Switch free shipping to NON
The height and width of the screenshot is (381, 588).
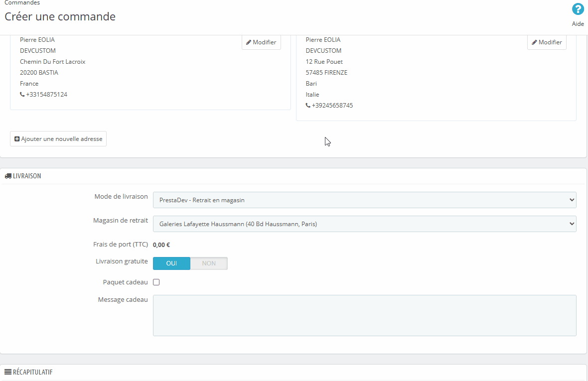[x=209, y=263]
